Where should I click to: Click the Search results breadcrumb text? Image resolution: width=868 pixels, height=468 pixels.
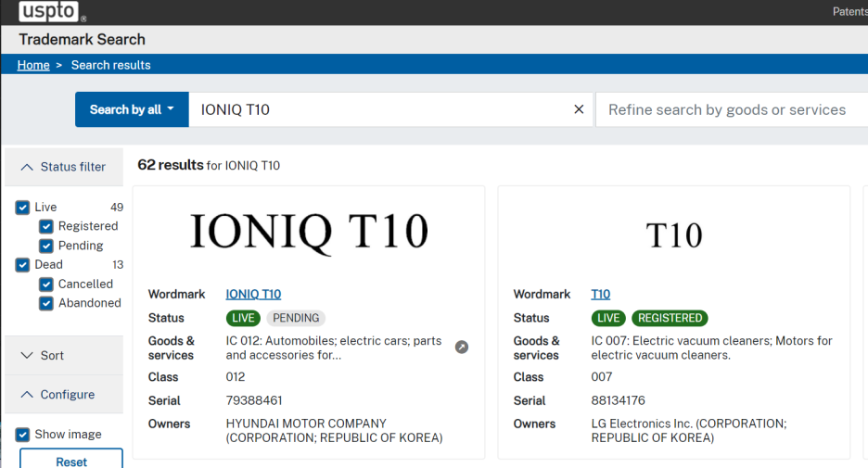[x=110, y=65]
